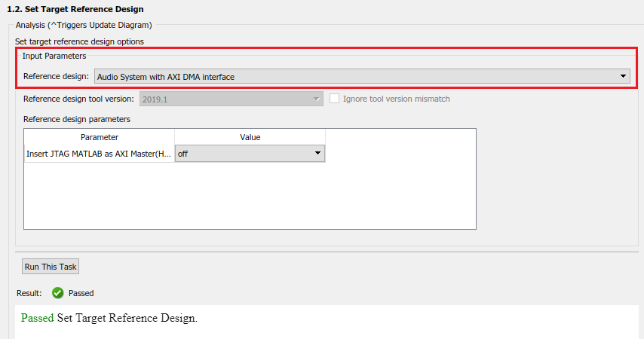The height and width of the screenshot is (339, 644).
Task: Click the Reference design parameters label
Action: [77, 119]
